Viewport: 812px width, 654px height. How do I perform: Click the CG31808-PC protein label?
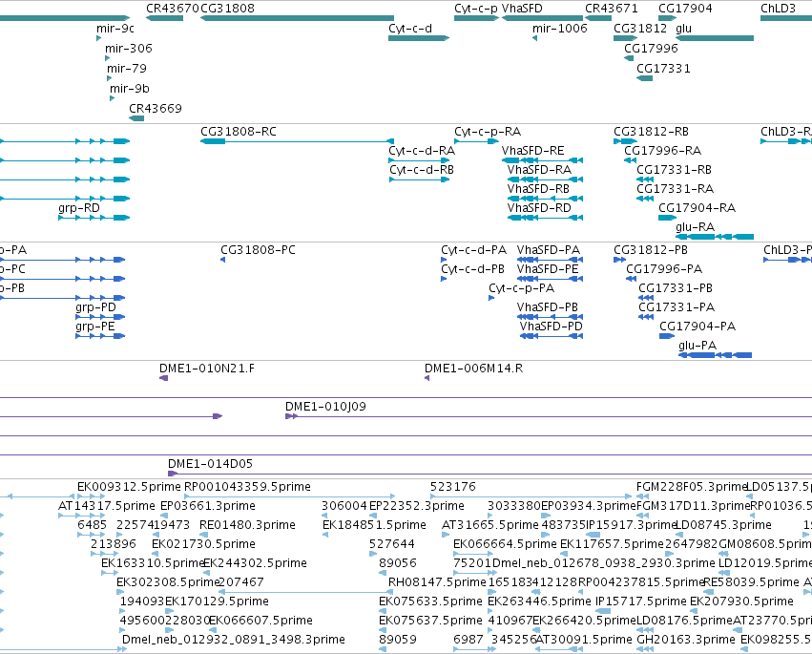258,250
